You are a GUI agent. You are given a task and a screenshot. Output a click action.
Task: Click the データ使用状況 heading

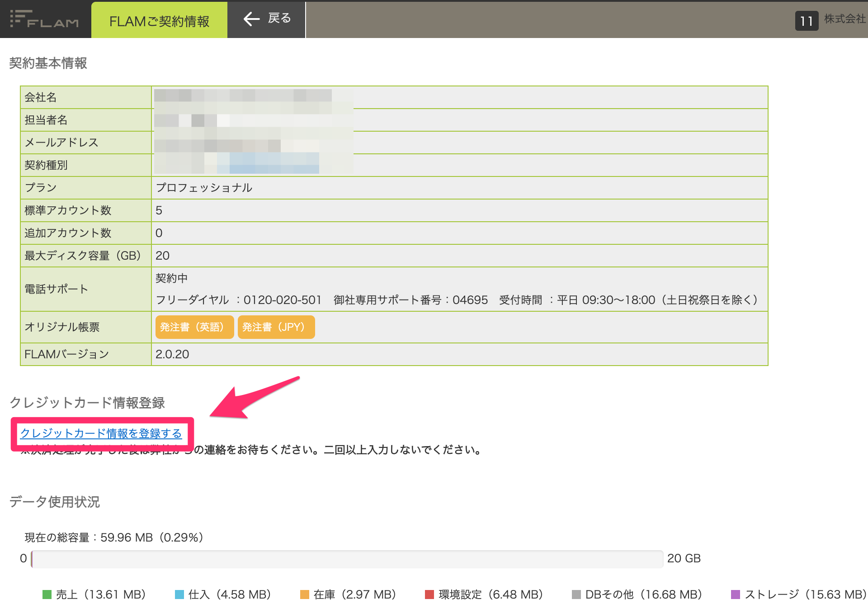pos(55,502)
